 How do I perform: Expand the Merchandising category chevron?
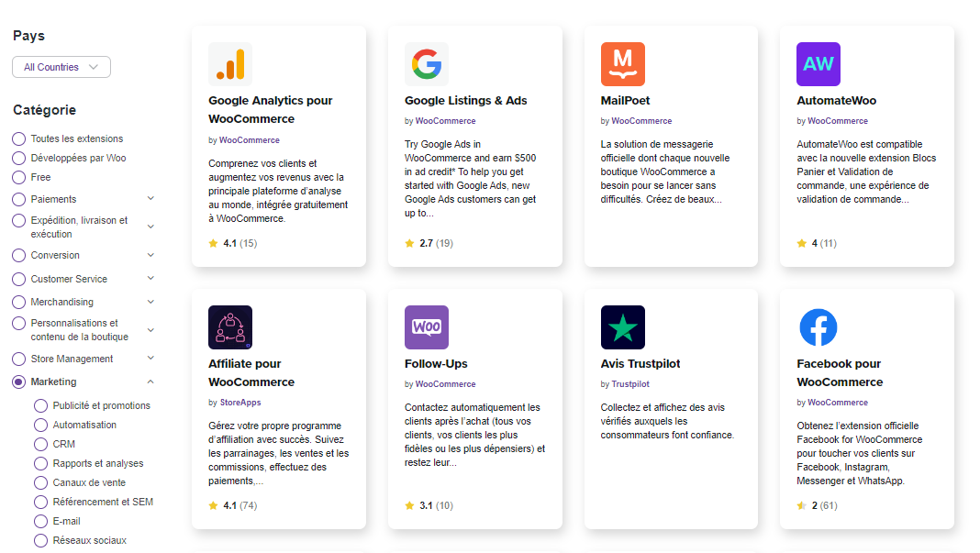tap(150, 301)
